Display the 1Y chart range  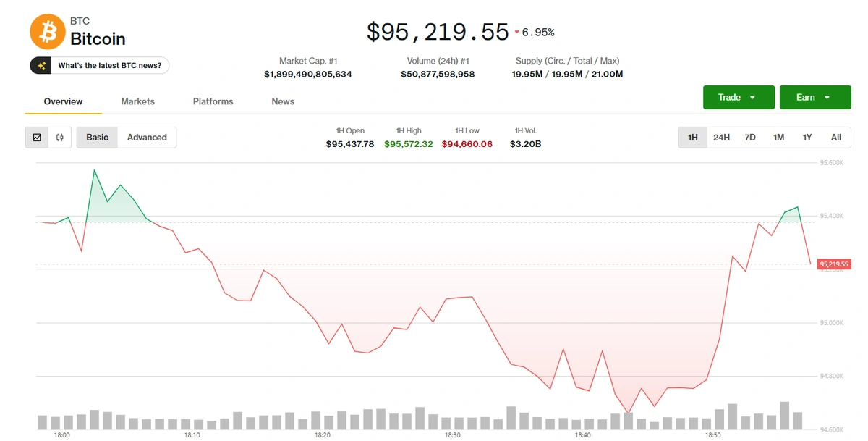click(807, 138)
